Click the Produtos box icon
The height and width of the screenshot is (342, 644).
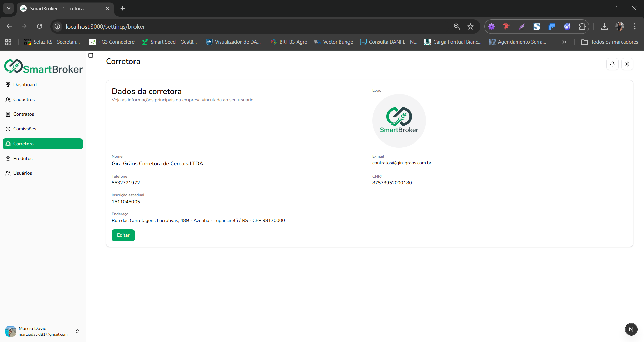(8, 159)
